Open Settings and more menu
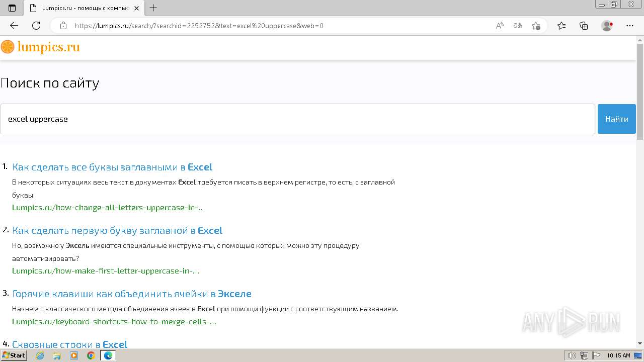Screen dimensions: 644x362 pyautogui.click(x=630, y=26)
